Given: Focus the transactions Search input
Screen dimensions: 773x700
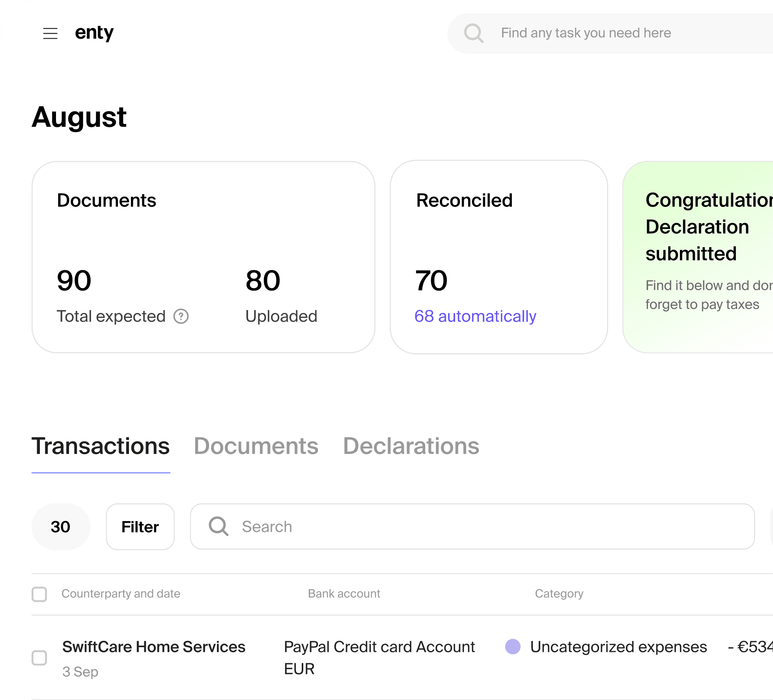Looking at the screenshot, I should pos(473,527).
